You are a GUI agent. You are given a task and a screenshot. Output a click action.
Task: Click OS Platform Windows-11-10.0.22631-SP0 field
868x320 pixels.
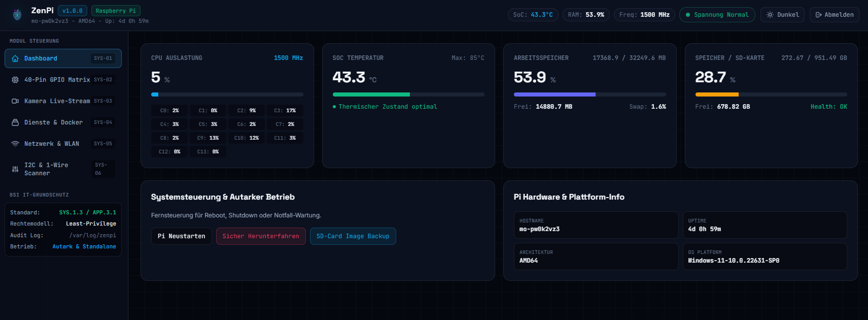coord(765,257)
